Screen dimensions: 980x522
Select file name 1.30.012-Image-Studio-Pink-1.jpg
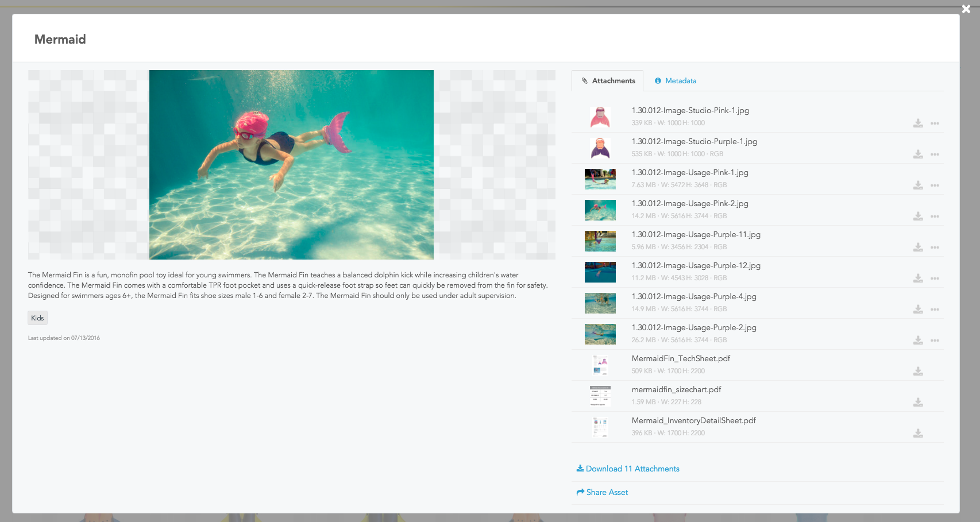point(690,110)
